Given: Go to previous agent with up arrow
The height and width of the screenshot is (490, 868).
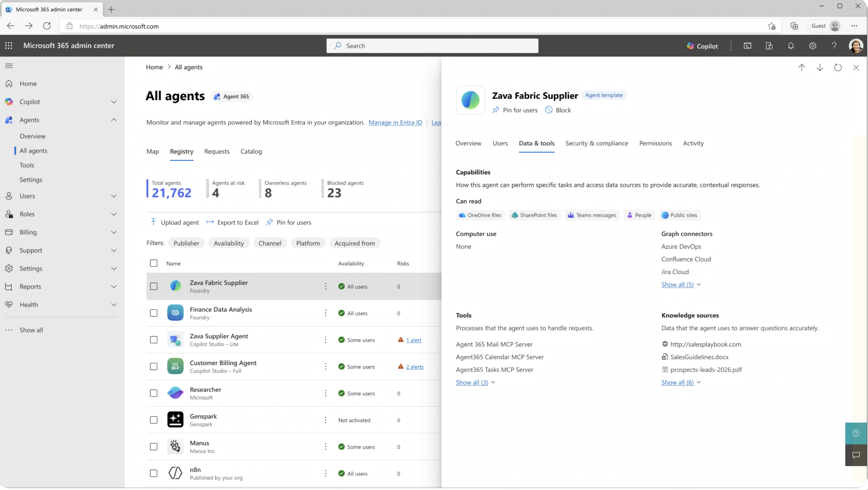Looking at the screenshot, I should (802, 67).
